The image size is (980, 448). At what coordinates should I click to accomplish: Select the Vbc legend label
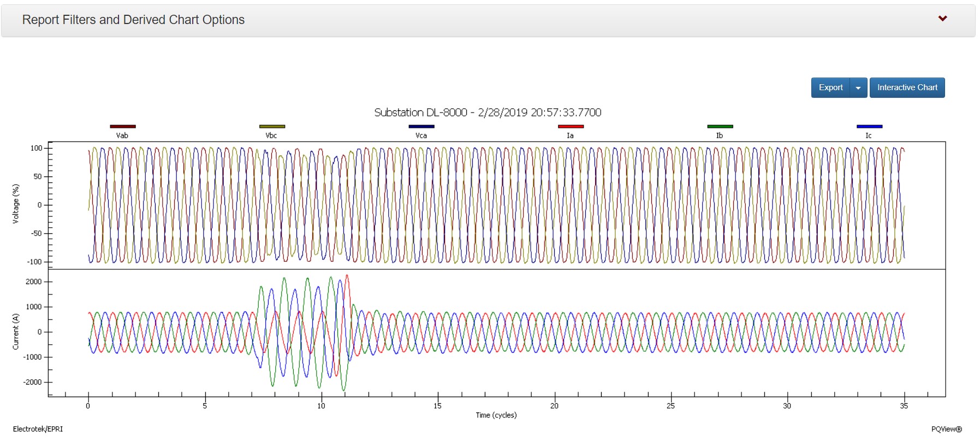click(x=271, y=135)
